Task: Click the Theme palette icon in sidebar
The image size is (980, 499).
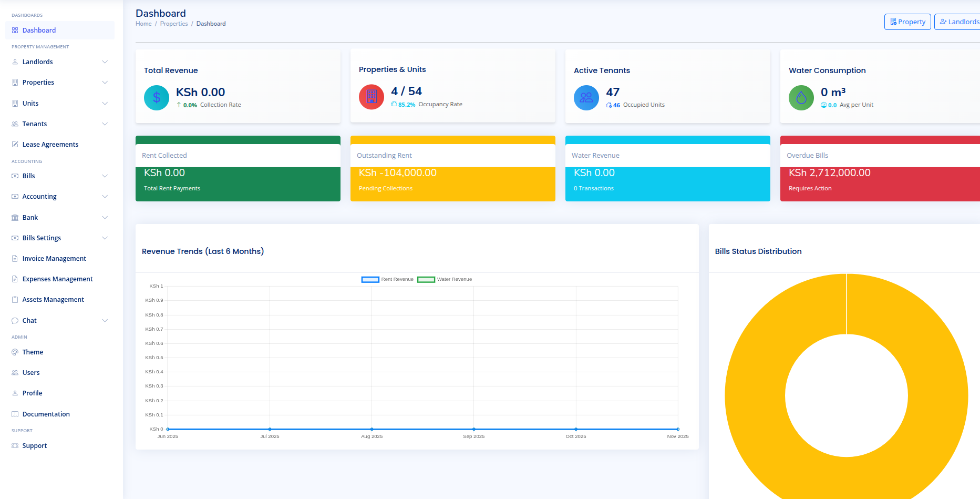Action: 15,352
